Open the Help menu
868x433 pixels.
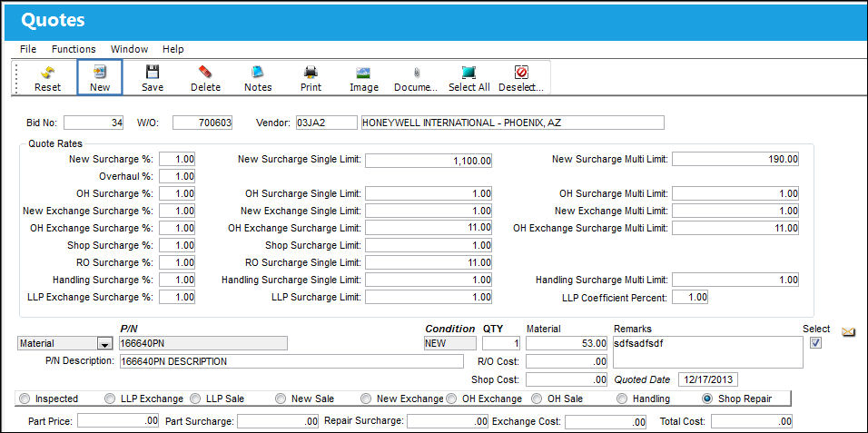(173, 49)
